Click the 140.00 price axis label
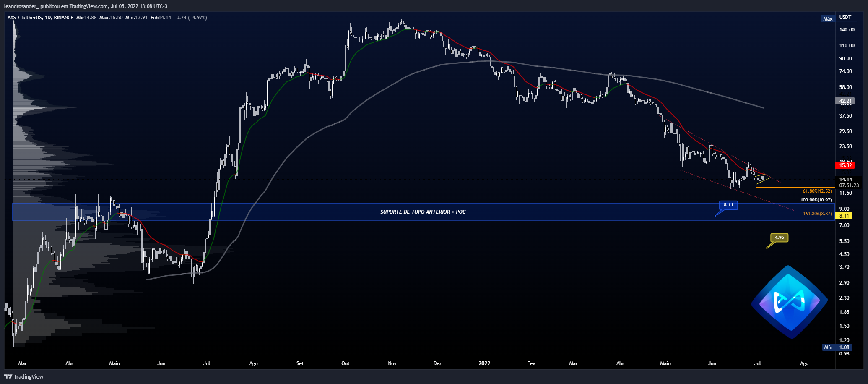868x384 pixels. coord(847,30)
